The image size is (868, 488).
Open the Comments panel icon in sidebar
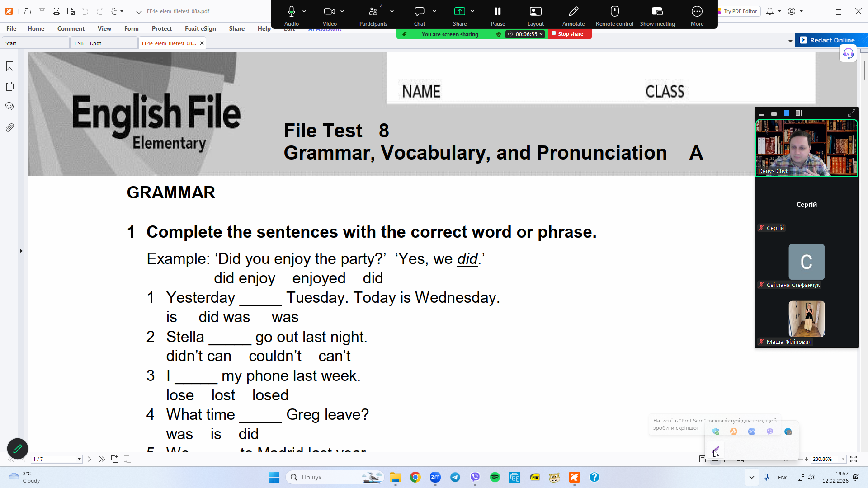coord(9,106)
